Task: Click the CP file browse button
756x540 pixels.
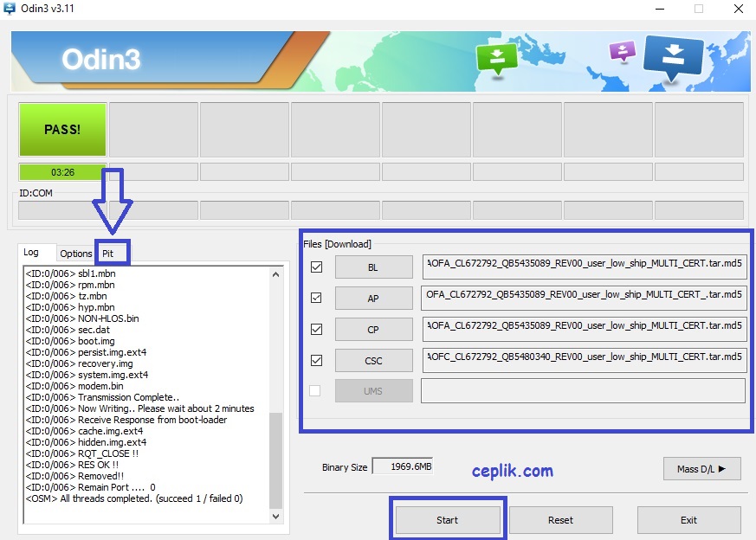Action: pyautogui.click(x=373, y=330)
